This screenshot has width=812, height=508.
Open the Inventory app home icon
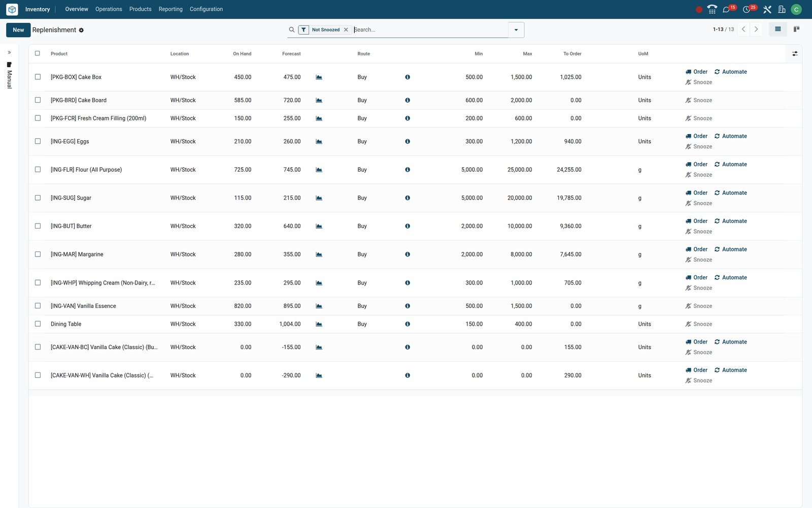click(12, 9)
